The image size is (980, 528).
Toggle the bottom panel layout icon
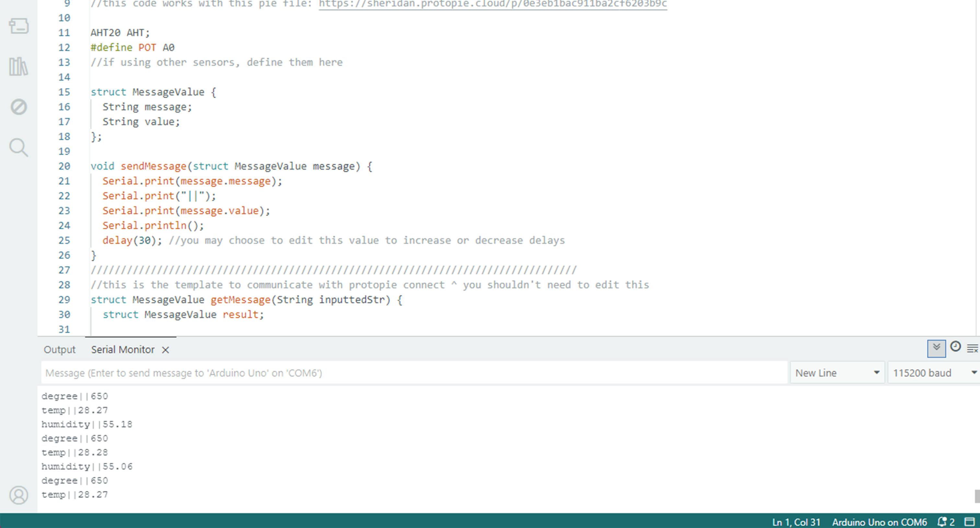click(970, 522)
